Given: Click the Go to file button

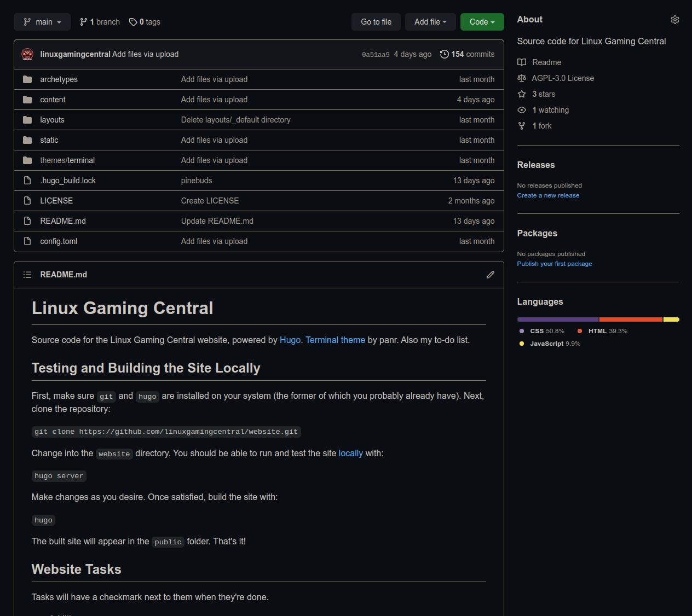Looking at the screenshot, I should coord(376,22).
